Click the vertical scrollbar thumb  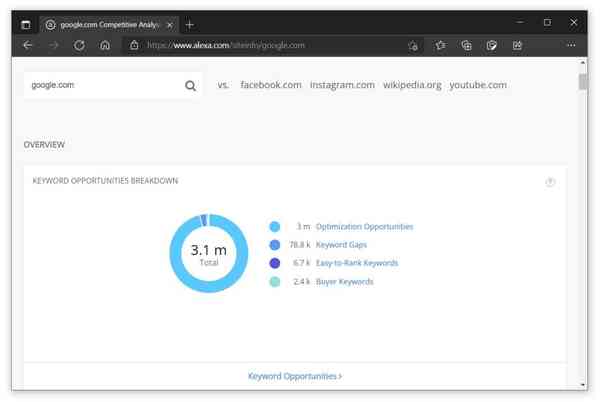583,81
